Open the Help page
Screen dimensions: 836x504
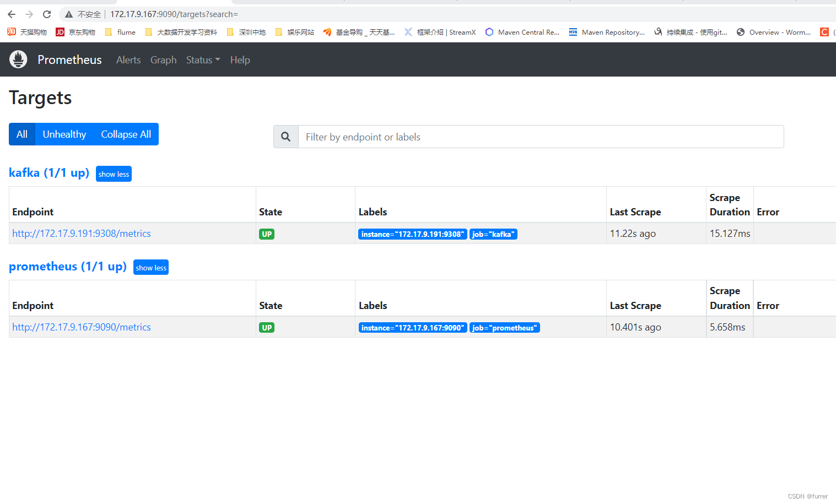240,59
